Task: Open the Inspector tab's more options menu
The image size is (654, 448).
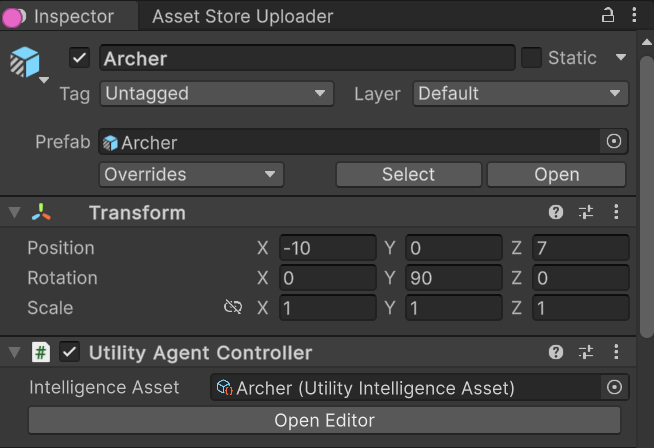Action: tap(634, 15)
